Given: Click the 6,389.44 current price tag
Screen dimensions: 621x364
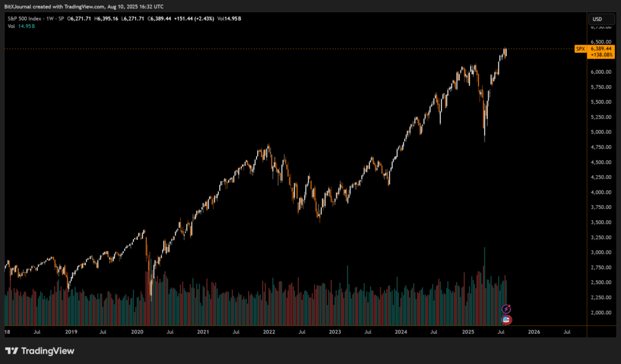Looking at the screenshot, I should tap(601, 49).
